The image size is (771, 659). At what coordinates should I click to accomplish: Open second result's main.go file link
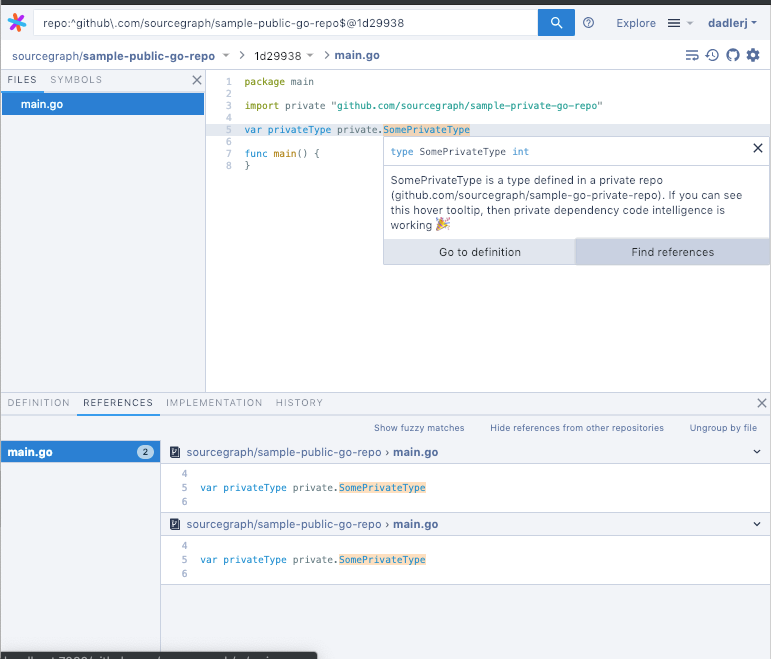click(x=415, y=524)
